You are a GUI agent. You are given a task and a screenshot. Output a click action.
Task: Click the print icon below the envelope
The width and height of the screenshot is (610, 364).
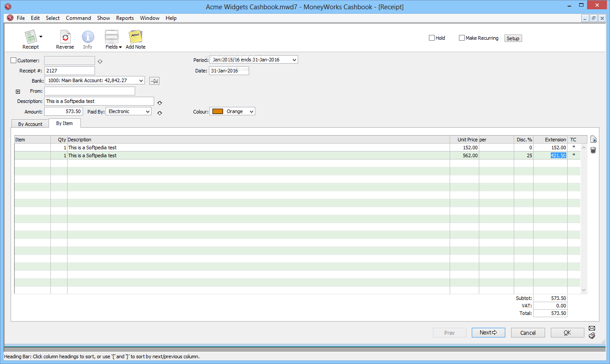592,336
